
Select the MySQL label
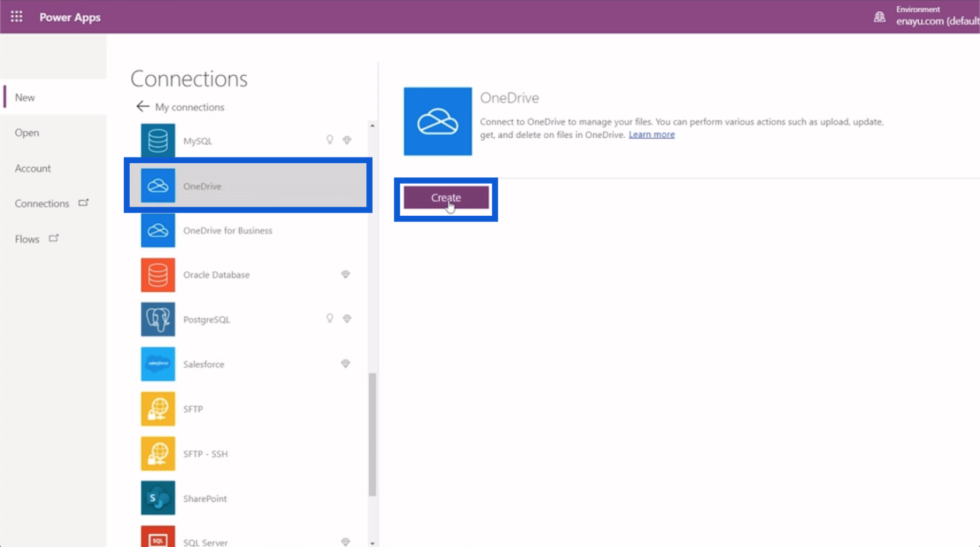[x=198, y=141]
